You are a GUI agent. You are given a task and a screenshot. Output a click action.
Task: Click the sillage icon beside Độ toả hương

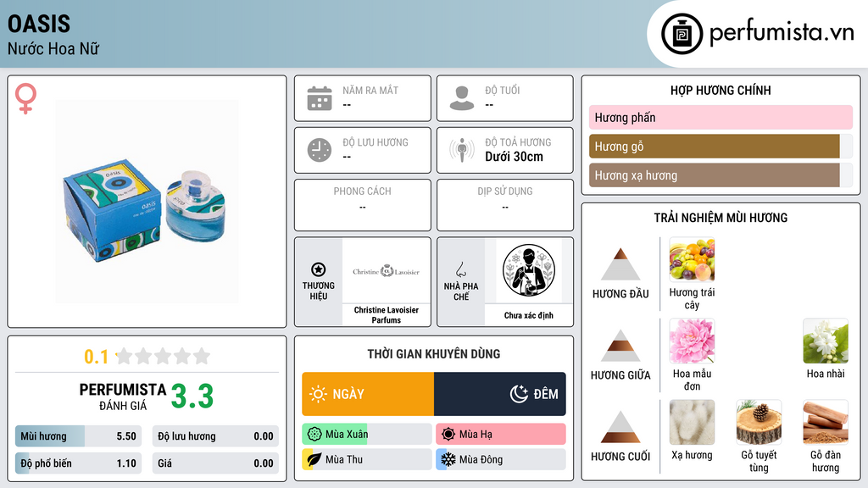tap(462, 150)
